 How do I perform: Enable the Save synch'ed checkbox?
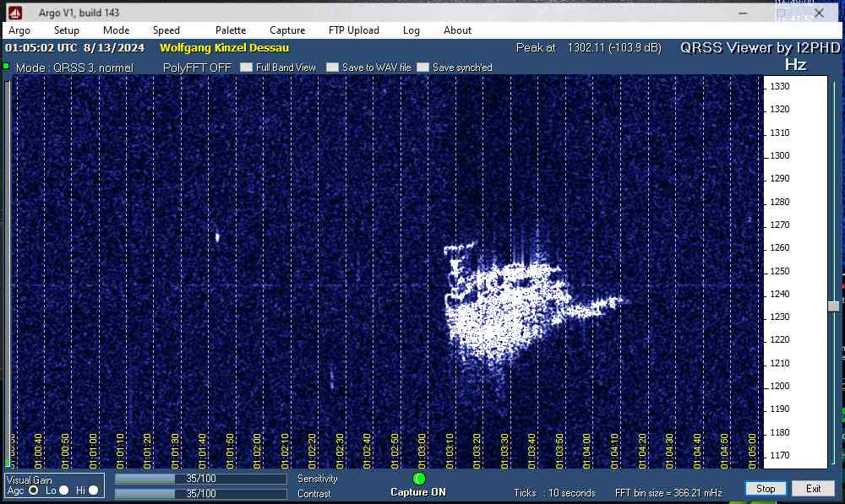[x=423, y=68]
